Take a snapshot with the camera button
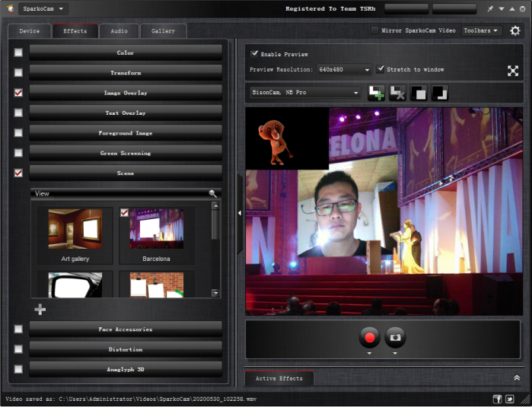 click(395, 337)
